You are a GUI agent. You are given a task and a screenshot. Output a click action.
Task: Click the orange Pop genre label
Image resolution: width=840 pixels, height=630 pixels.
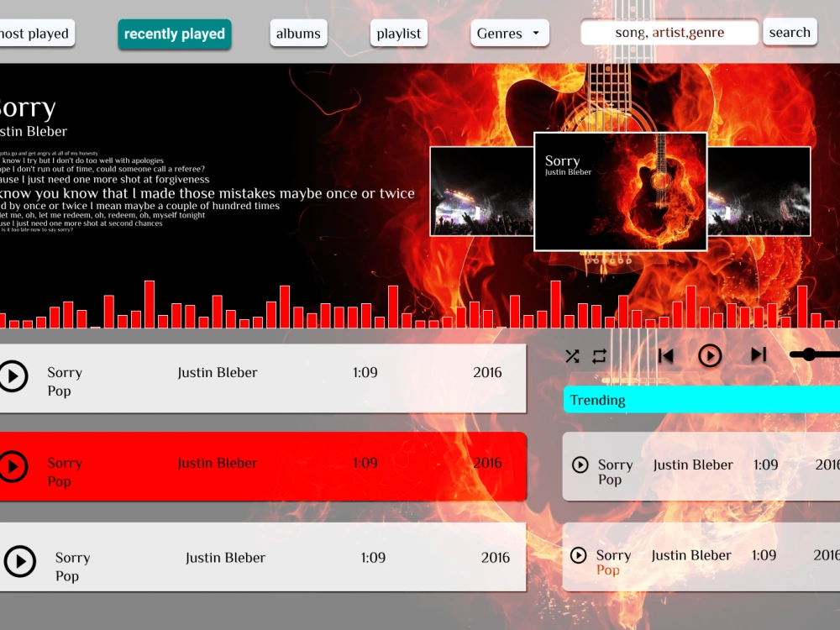(608, 570)
